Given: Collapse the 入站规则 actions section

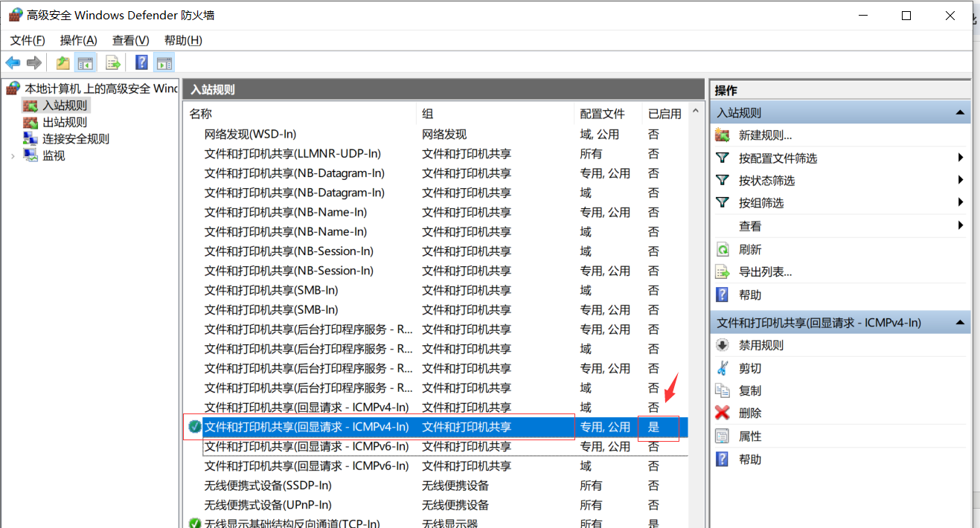Looking at the screenshot, I should [x=960, y=113].
